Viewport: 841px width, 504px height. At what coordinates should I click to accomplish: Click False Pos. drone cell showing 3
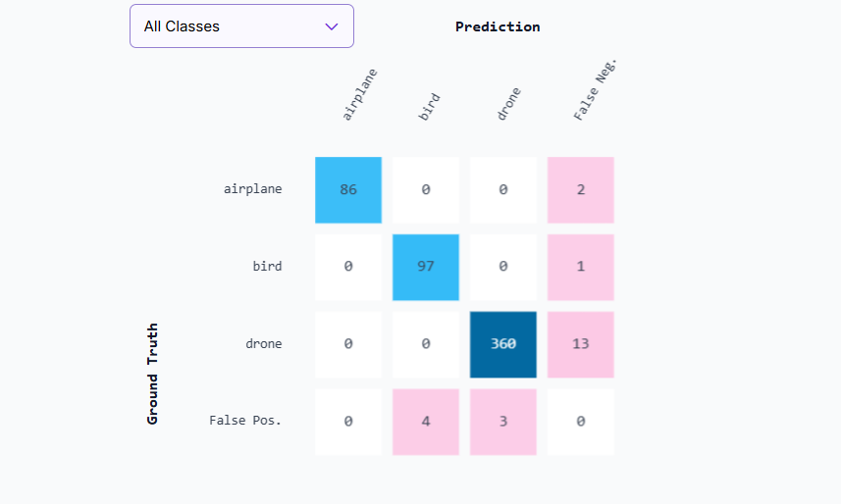tap(503, 422)
